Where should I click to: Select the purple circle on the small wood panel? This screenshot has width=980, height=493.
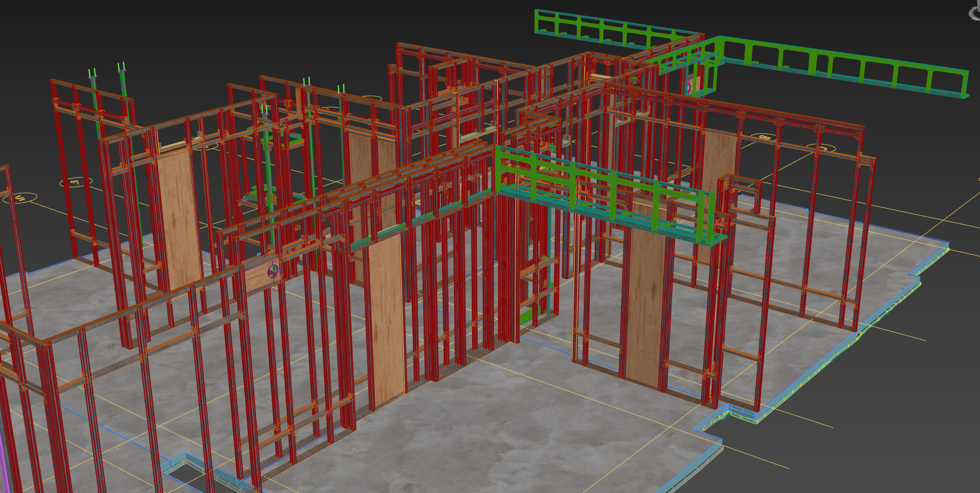273,271
